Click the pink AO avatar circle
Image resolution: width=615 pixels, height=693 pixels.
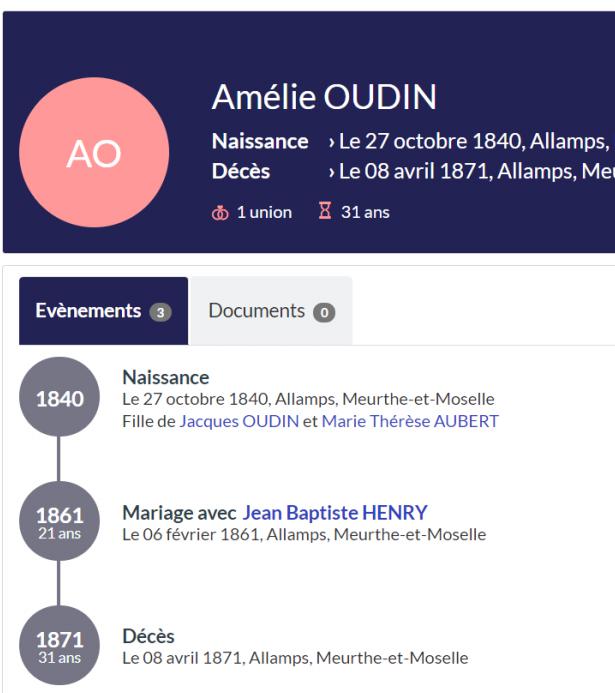pyautogui.click(x=94, y=152)
